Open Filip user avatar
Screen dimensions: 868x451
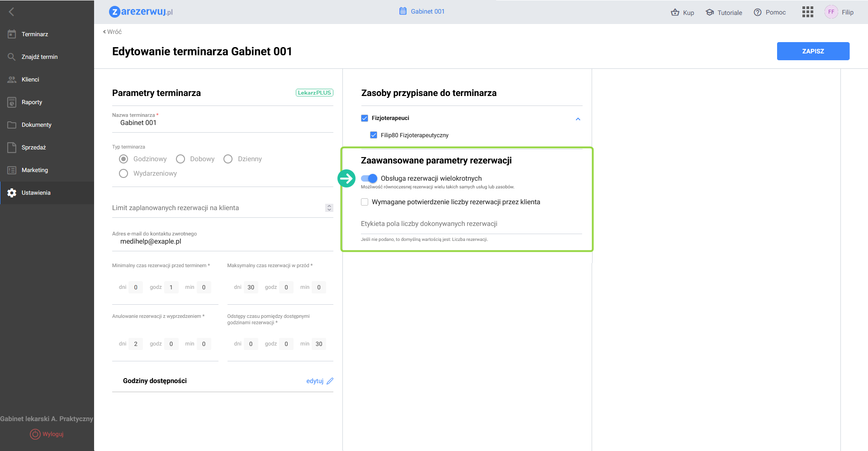pyautogui.click(x=831, y=12)
